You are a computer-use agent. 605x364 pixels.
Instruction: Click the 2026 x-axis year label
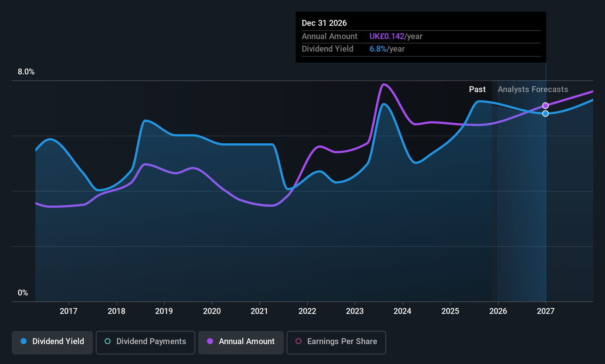click(498, 311)
